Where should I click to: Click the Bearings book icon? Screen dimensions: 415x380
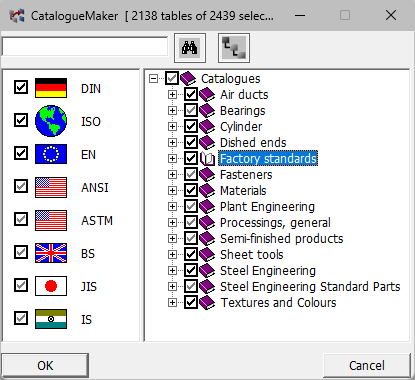(207, 111)
